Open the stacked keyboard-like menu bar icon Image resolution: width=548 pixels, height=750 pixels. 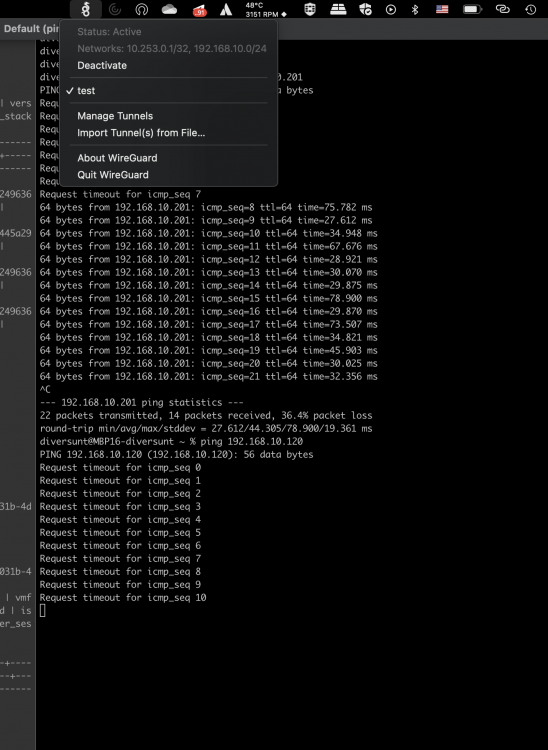coord(338,9)
